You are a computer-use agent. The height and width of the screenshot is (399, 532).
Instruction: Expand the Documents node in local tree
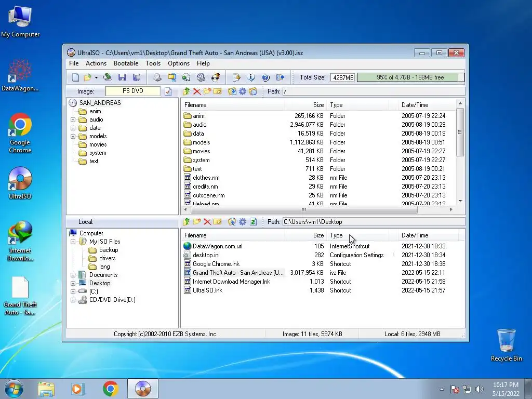73,275
